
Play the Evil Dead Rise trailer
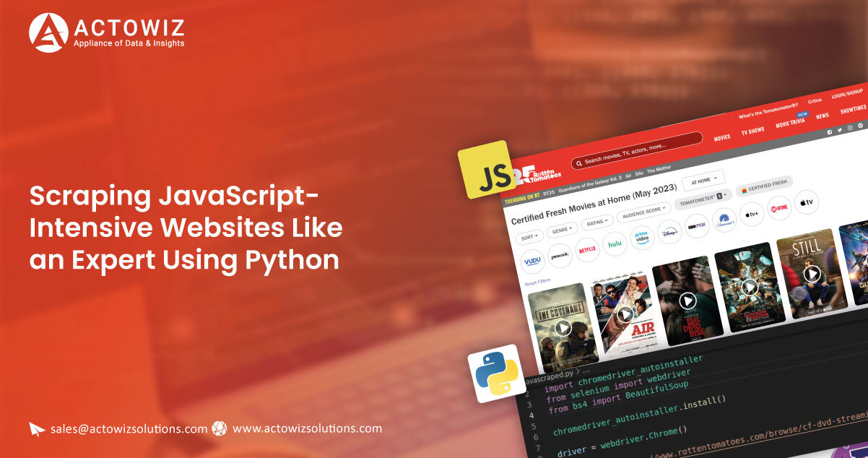(x=687, y=301)
